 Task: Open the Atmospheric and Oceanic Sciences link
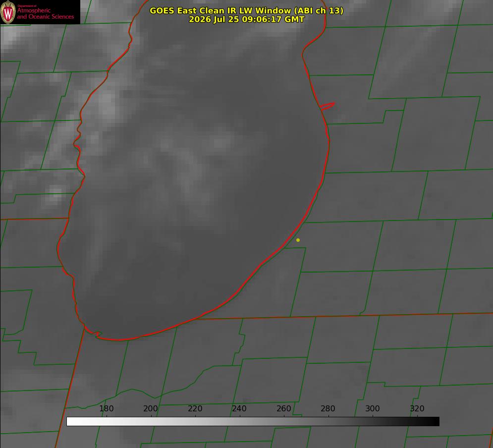[x=45, y=13]
